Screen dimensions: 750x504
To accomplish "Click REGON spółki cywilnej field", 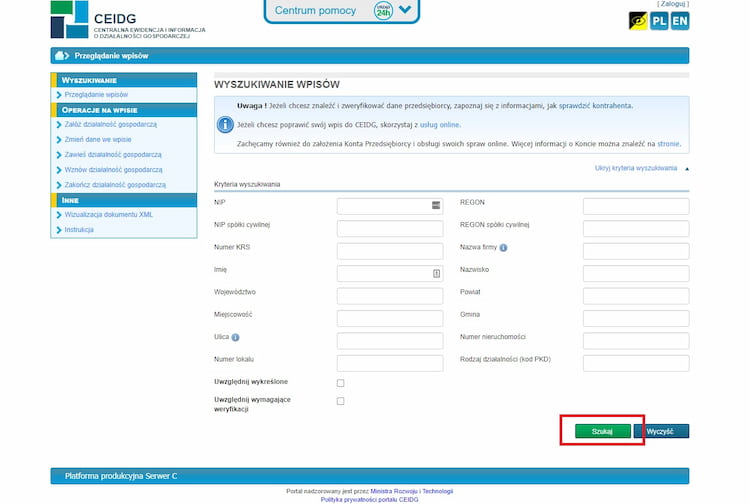I will tap(636, 229).
